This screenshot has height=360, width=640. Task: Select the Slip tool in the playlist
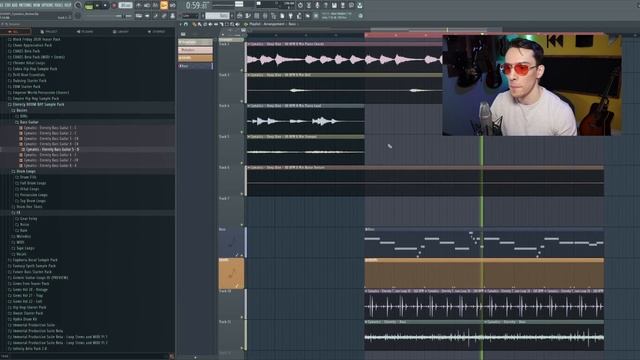click(216, 24)
